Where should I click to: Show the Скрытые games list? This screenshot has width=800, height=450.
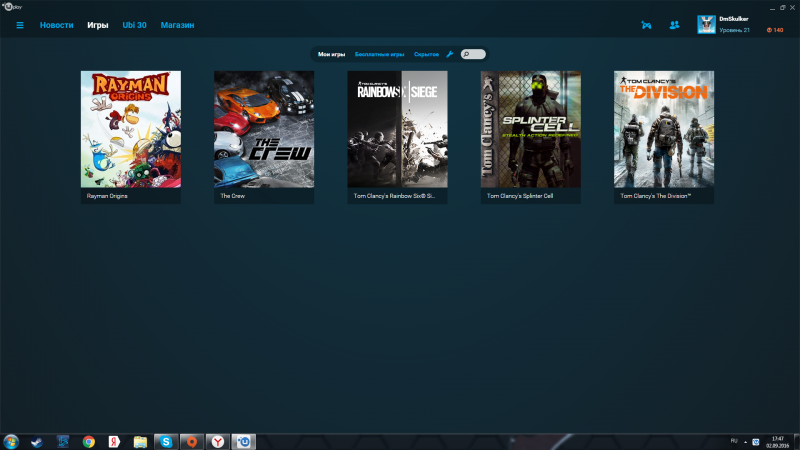pyautogui.click(x=426, y=54)
